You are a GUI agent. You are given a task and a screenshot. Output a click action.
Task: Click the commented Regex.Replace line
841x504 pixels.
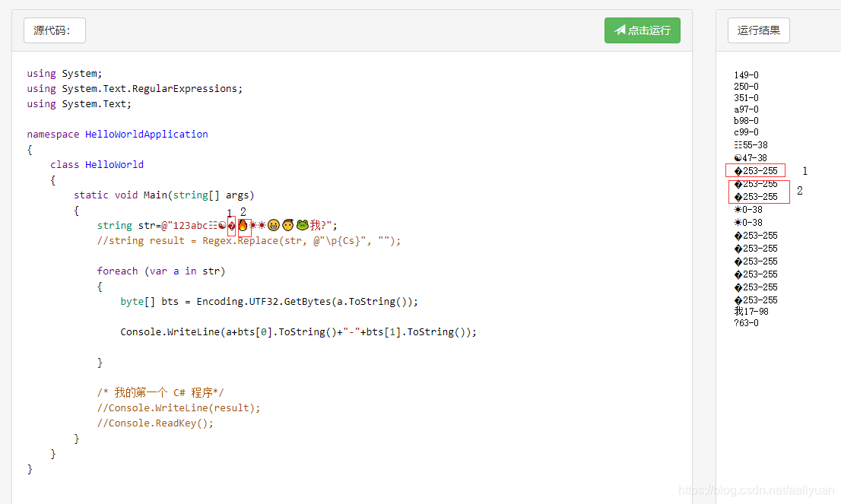249,241
